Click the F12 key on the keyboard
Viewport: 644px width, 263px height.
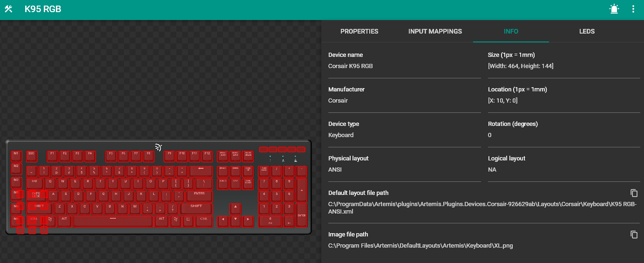[x=207, y=156]
